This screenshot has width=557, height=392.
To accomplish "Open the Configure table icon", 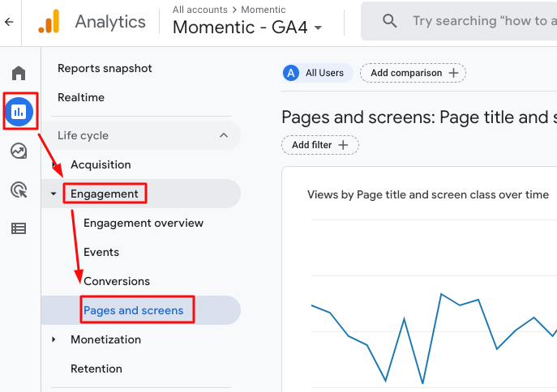I will (x=19, y=228).
